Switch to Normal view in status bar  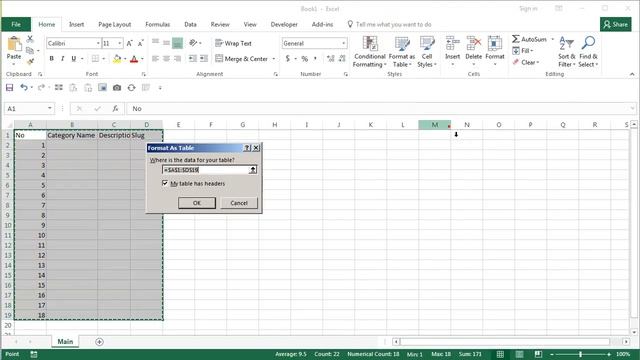tap(500, 354)
